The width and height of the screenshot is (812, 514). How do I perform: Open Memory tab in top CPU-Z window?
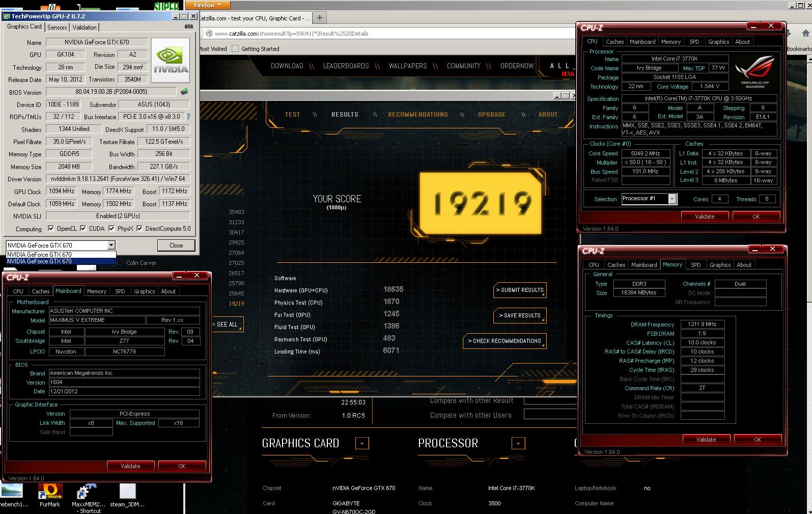coord(670,42)
